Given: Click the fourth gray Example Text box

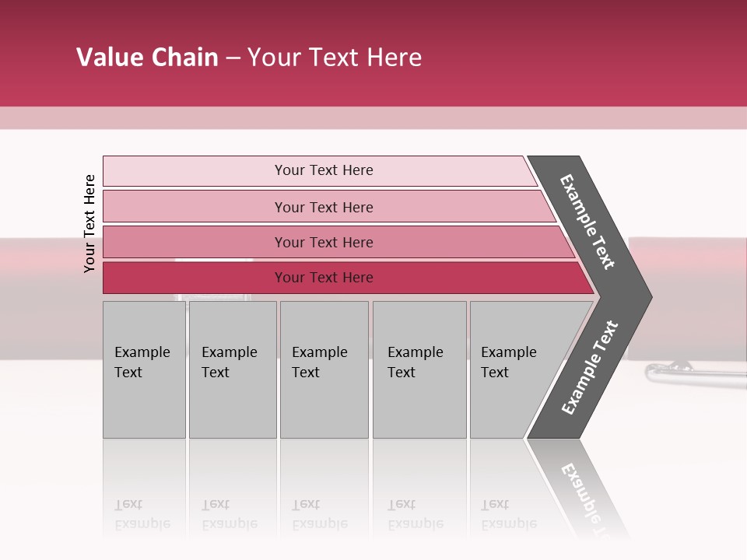Looking at the screenshot, I should (419, 369).
